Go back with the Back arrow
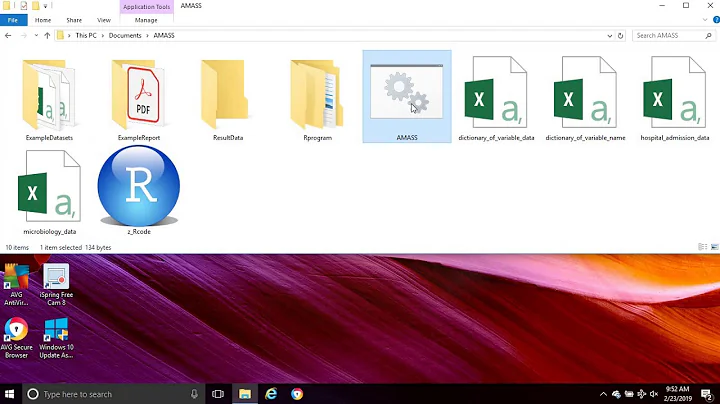 (8, 35)
